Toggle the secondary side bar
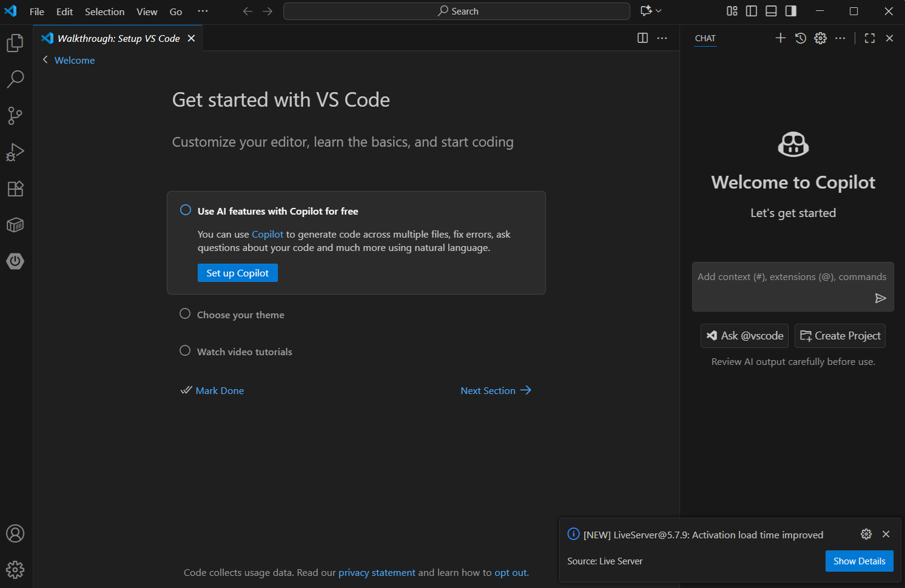 coord(791,11)
